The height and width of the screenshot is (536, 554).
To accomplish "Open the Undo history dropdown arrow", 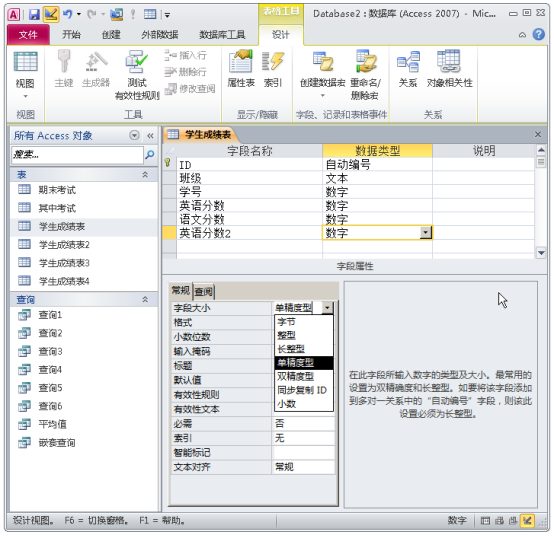I will click(x=79, y=14).
